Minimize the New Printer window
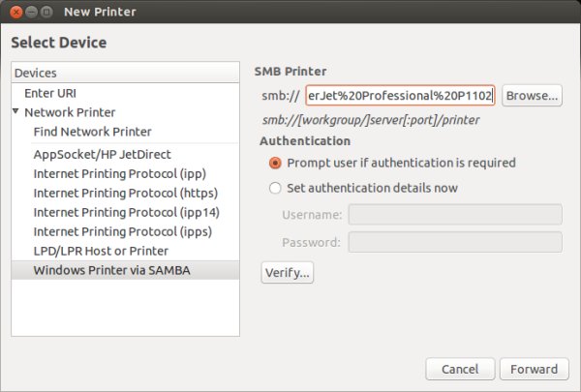This screenshot has height=392, width=581. point(32,12)
